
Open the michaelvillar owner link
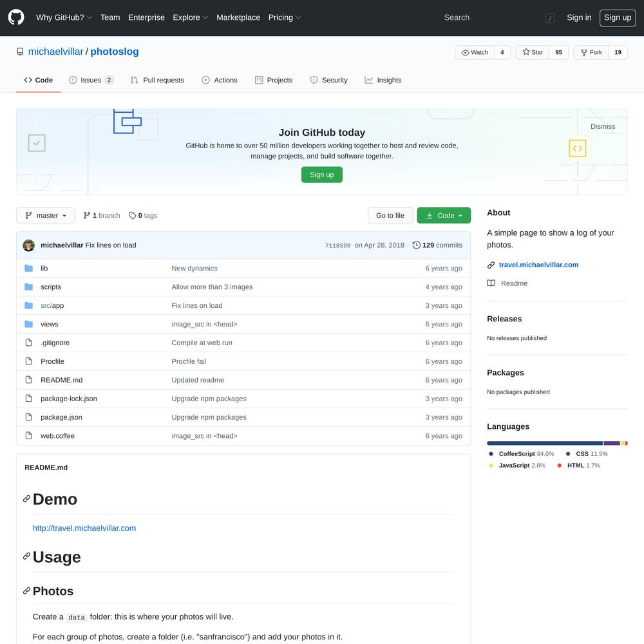click(56, 52)
